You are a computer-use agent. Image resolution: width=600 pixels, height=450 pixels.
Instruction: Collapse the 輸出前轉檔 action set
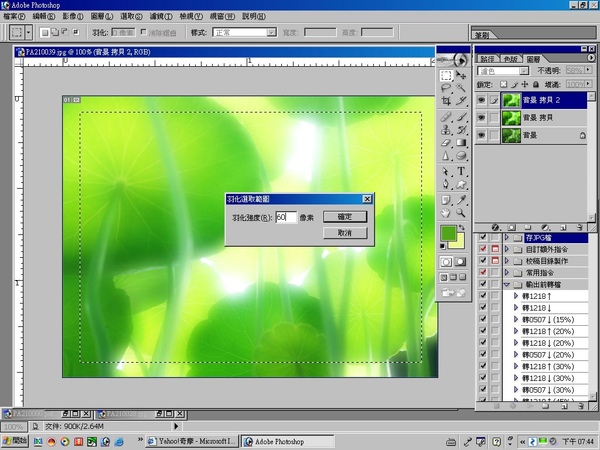[506, 283]
